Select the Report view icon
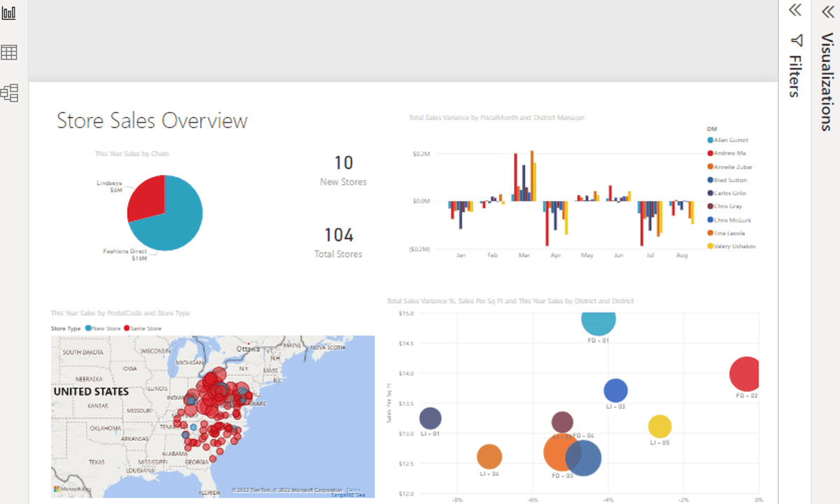Screen dimensions: 840x504 point(9,12)
